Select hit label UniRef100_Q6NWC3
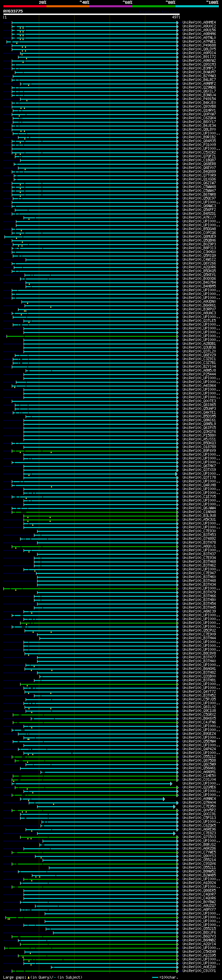Image resolution: width=222 pixels, height=980 pixels. tap(199, 206)
